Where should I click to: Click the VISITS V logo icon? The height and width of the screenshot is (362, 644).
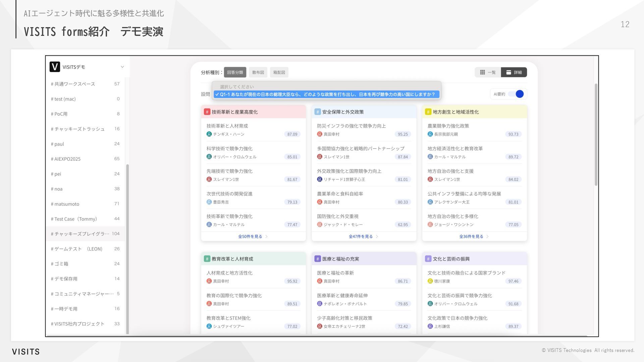tap(55, 67)
